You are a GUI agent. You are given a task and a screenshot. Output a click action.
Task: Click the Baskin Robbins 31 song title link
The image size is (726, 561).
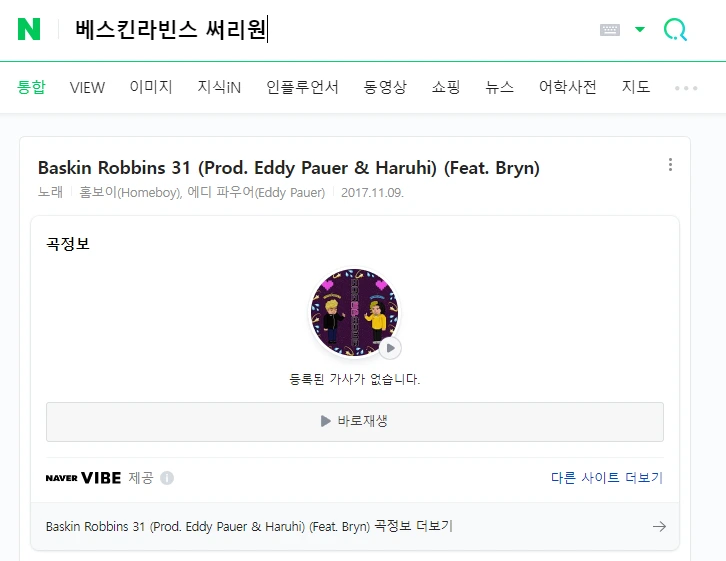289,168
